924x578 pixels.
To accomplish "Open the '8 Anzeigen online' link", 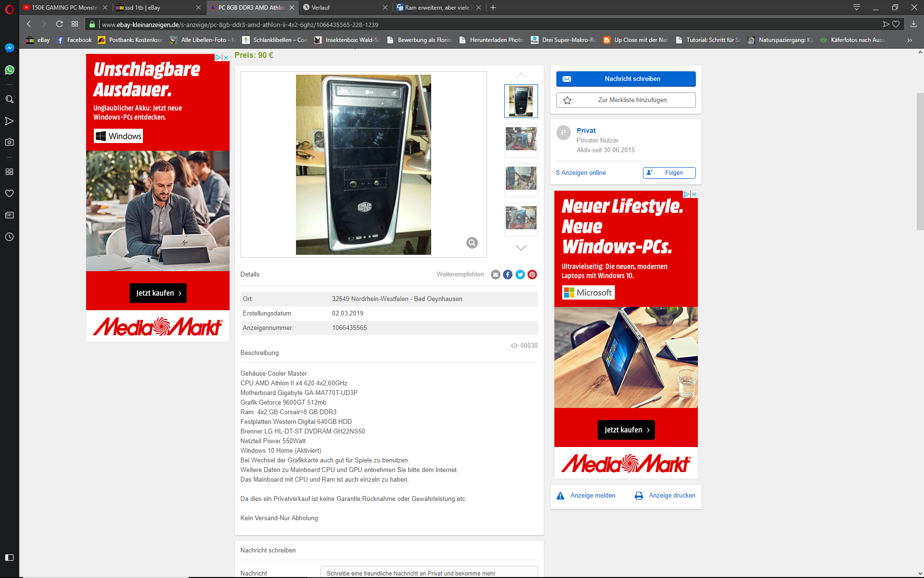I will (x=581, y=173).
